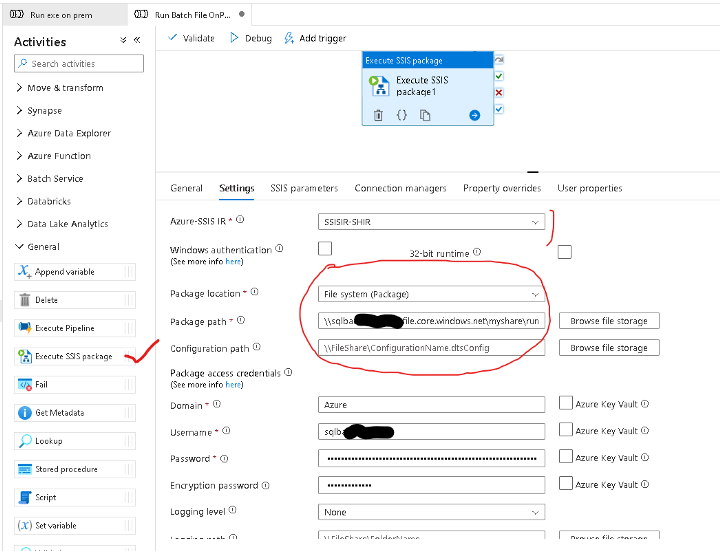Collapse the Activities panel with double chevron

point(137,40)
